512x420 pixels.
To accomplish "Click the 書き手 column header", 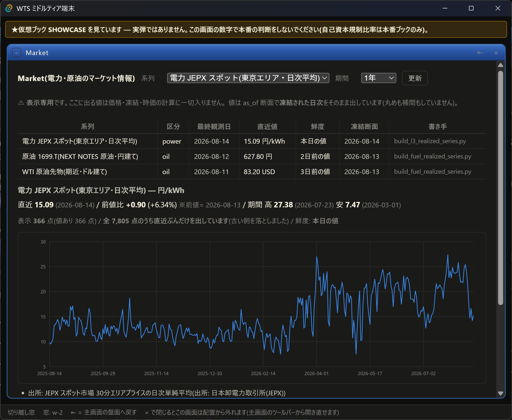I will coord(438,126).
